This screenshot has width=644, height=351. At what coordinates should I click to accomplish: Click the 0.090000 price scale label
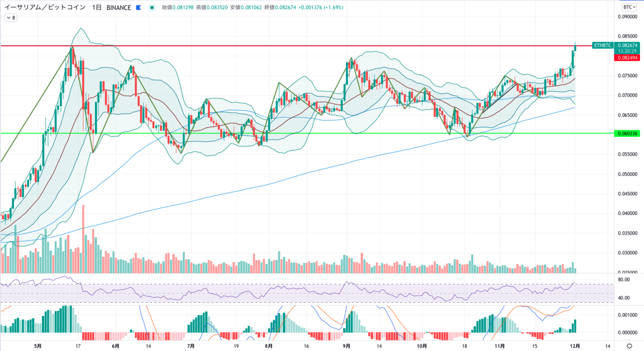click(x=627, y=16)
